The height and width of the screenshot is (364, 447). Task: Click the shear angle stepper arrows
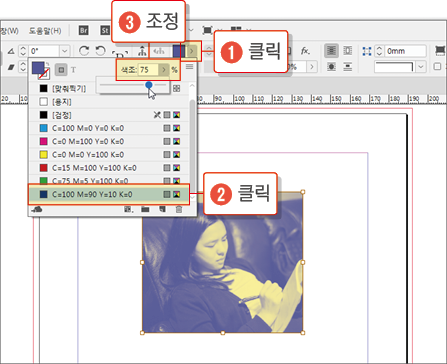click(23, 67)
